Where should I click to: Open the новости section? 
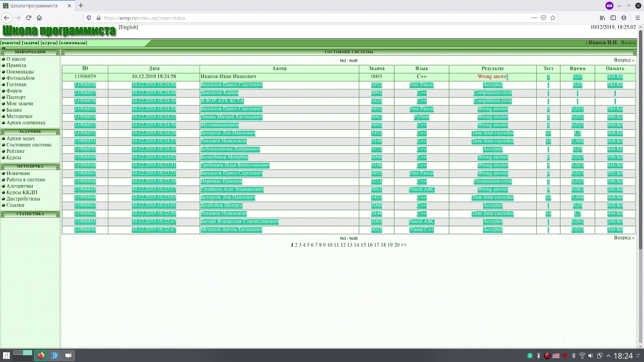(x=11, y=43)
